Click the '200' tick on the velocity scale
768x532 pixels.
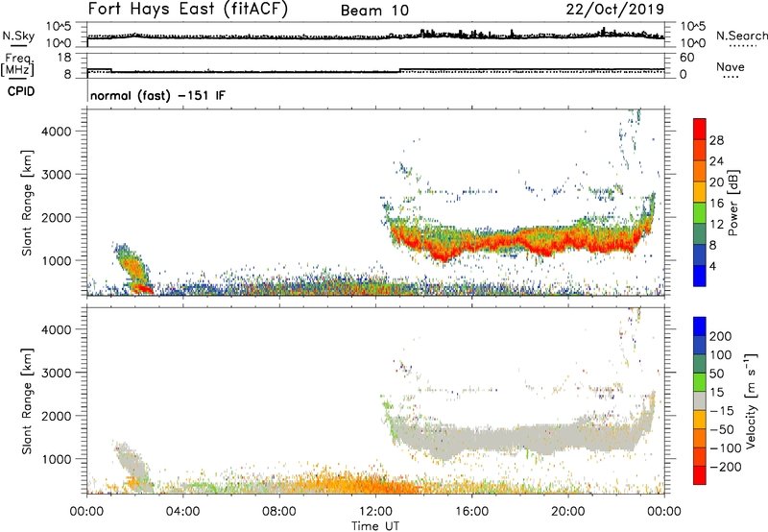point(721,336)
